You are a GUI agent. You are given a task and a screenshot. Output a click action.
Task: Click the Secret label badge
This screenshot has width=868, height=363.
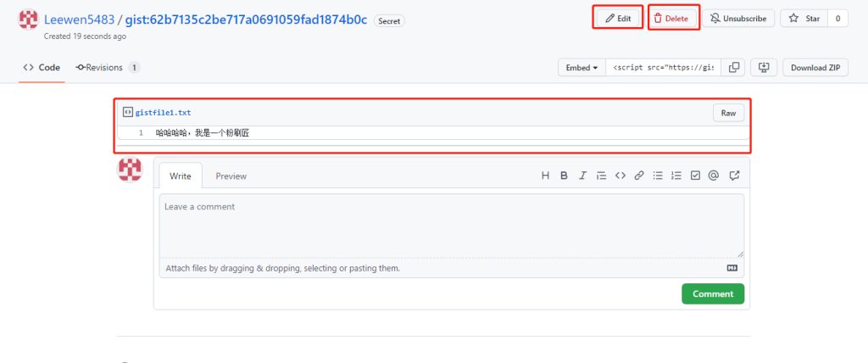pyautogui.click(x=389, y=20)
